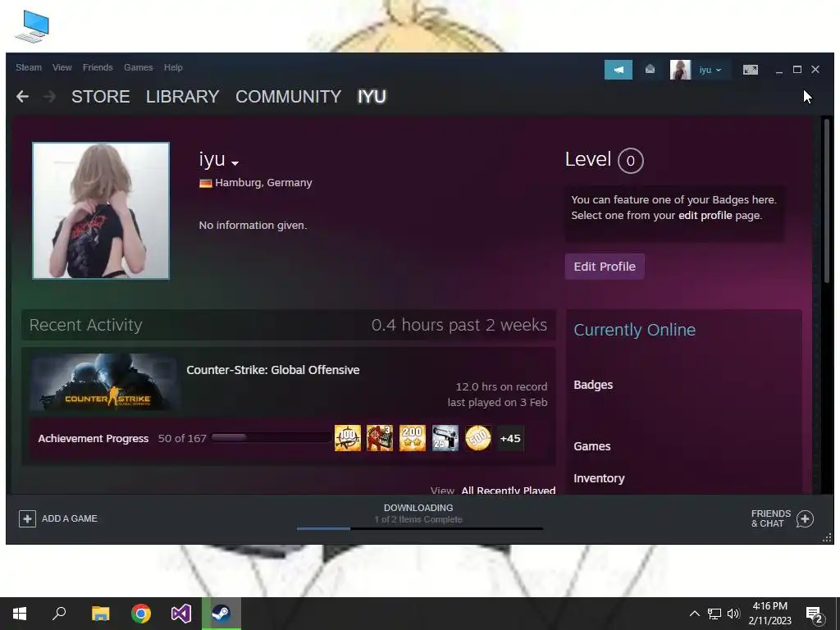The height and width of the screenshot is (630, 840).
Task: Open the Steam menu
Action: (29, 67)
